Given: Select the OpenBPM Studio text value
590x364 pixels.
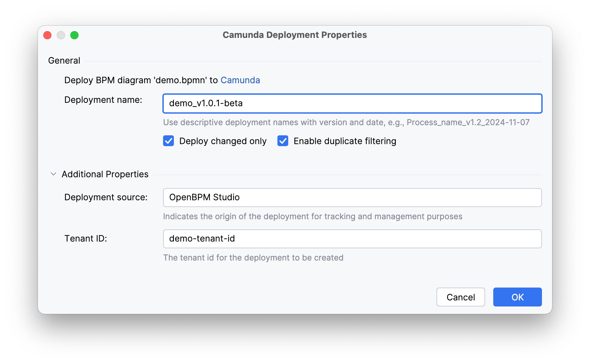Looking at the screenshot, I should [204, 197].
